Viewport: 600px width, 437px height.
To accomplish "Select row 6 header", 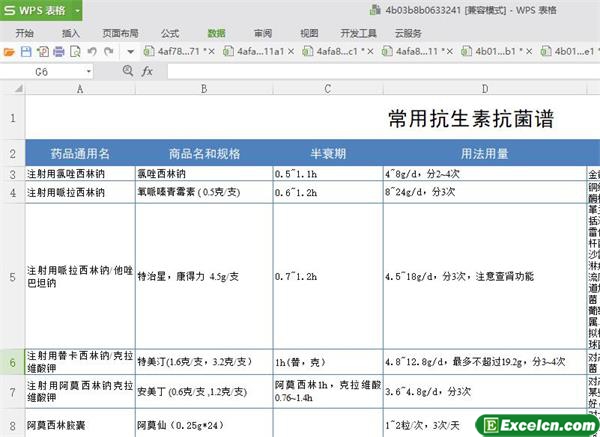I will [x=13, y=362].
